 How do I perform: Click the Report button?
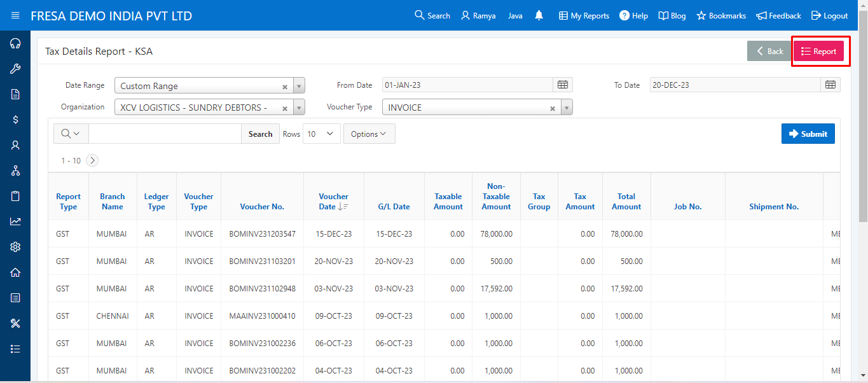point(819,52)
